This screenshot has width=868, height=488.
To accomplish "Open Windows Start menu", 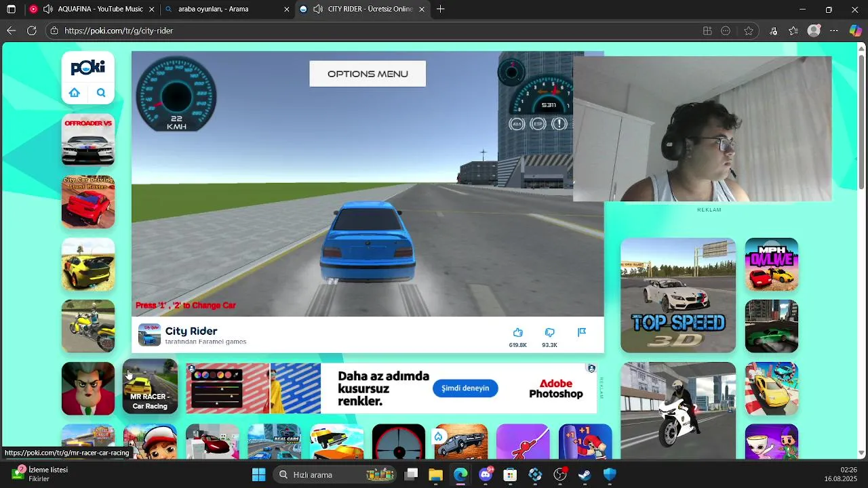I will click(x=259, y=474).
